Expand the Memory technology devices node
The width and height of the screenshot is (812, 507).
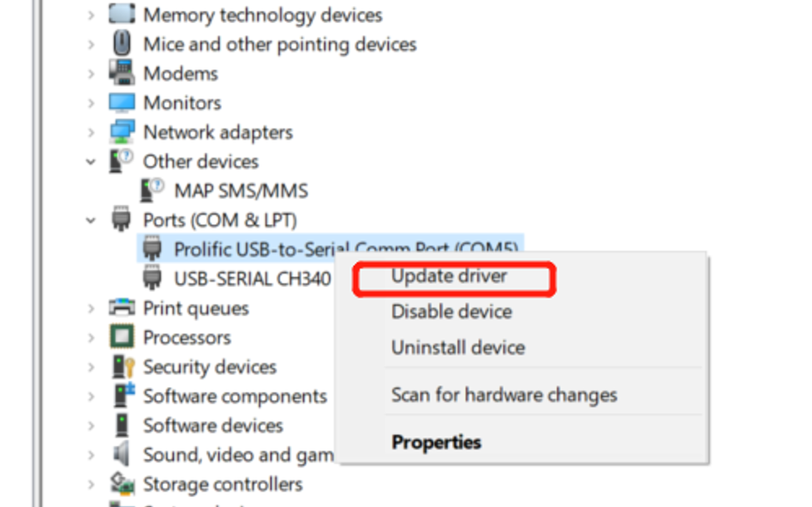click(x=91, y=15)
